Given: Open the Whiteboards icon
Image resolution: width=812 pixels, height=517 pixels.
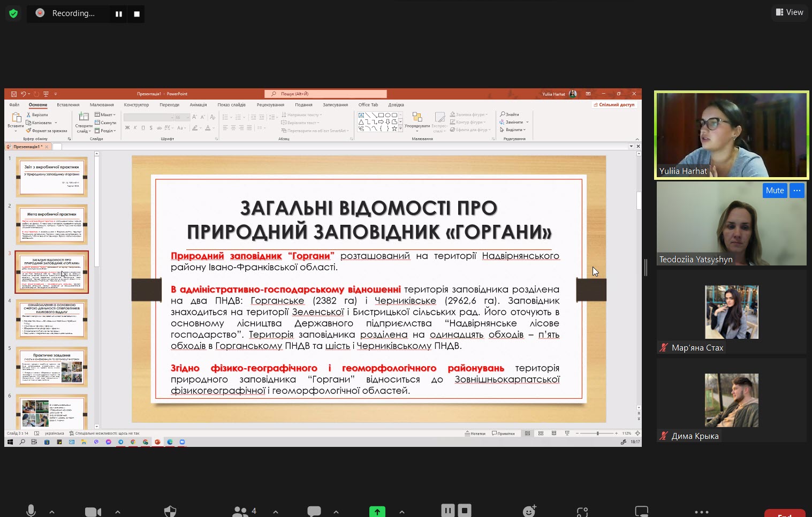Looking at the screenshot, I should [641, 511].
